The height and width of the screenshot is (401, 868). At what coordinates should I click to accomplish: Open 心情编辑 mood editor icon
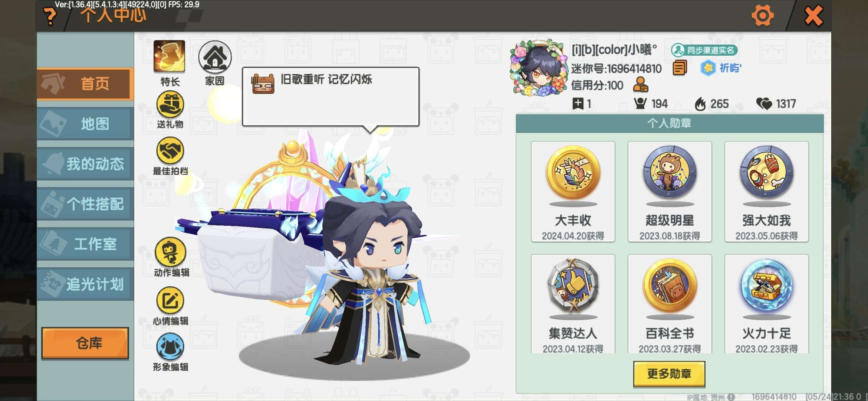[170, 300]
